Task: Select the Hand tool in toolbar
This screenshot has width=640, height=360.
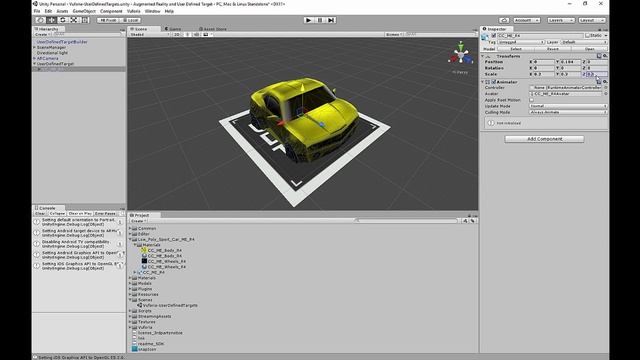Action: point(40,20)
